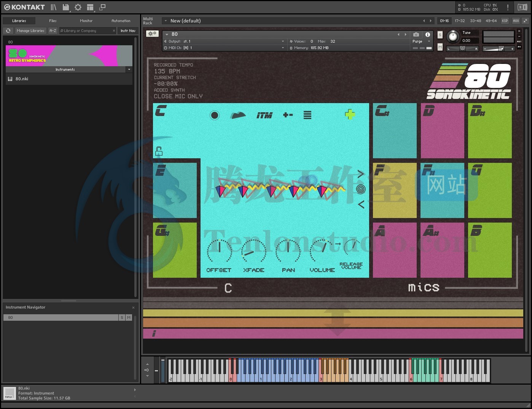This screenshot has height=409, width=532.
Task: Click previous instrument arrow in header
Action: tap(399, 34)
